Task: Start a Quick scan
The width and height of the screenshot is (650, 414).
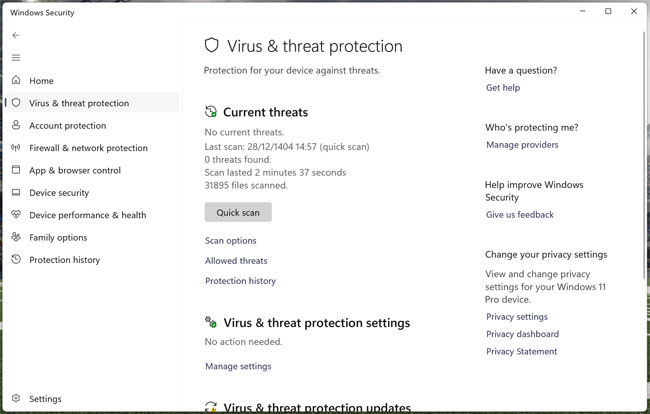Action: 238,212
